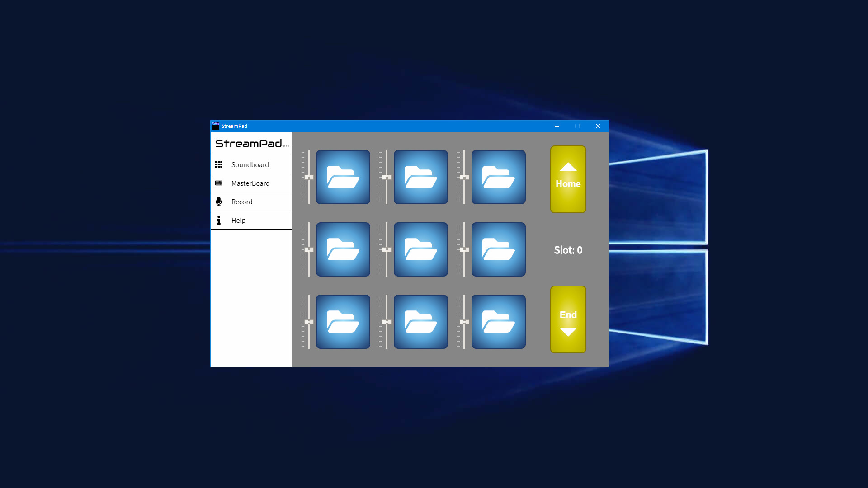Open the bottom-right sound pad folder
Screen dimensions: 868x488
(498, 321)
